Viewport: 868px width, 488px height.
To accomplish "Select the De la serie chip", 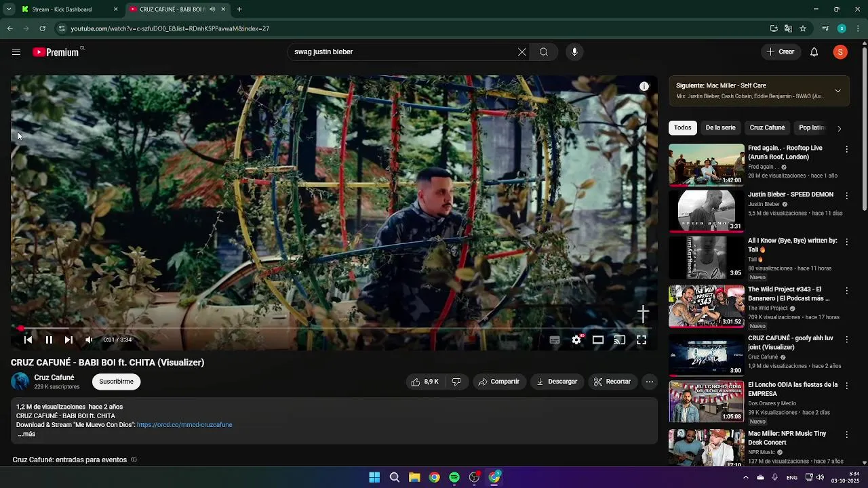I will pyautogui.click(x=720, y=127).
